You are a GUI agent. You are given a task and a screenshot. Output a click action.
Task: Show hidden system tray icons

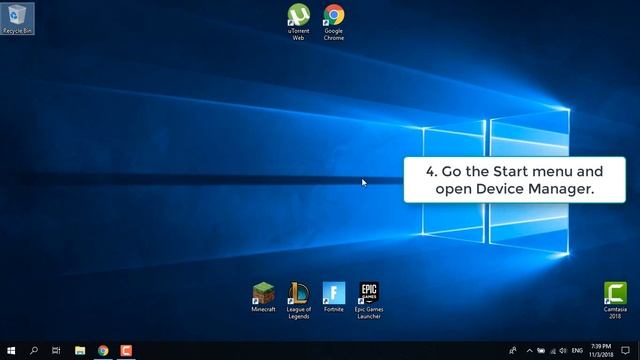pos(529,351)
